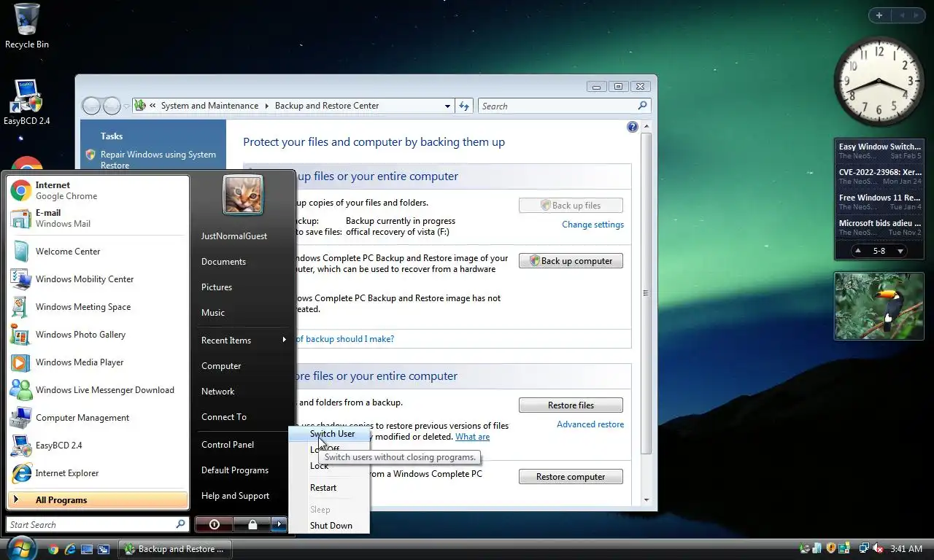
Task: Launch Welcome Center from Start menu
Action: click(98, 252)
